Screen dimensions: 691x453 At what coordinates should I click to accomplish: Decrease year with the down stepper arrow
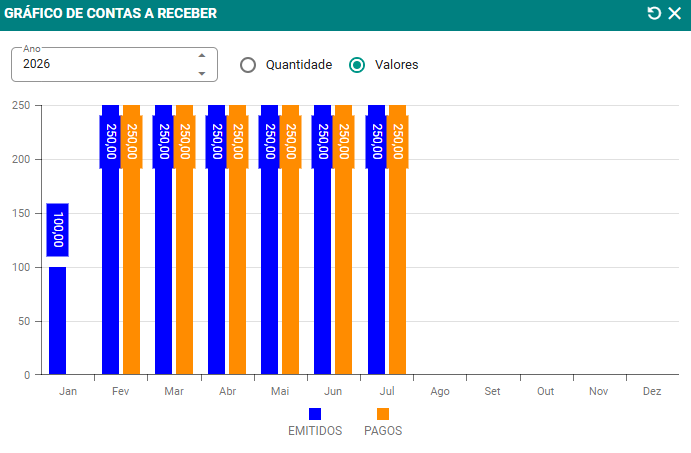202,73
